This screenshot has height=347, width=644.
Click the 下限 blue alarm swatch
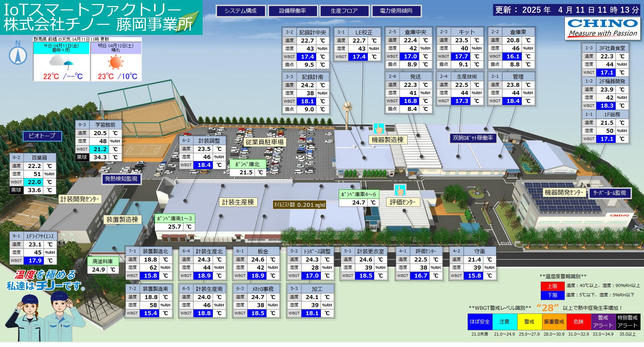pyautogui.click(x=552, y=295)
